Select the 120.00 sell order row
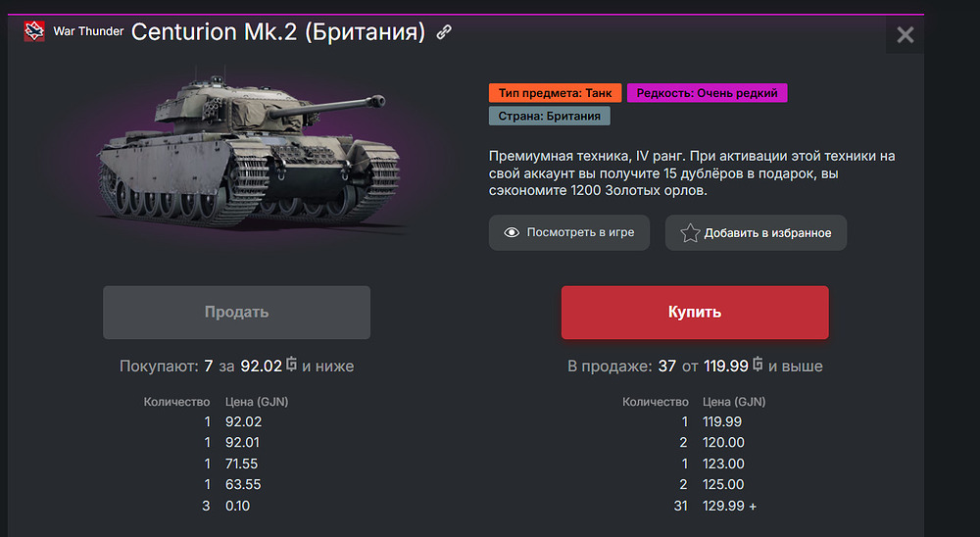Image resolution: width=980 pixels, height=537 pixels. (694, 443)
